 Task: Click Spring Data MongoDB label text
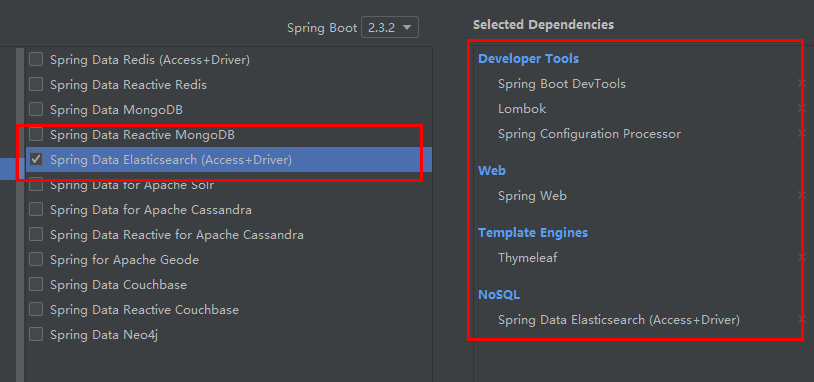(x=116, y=110)
